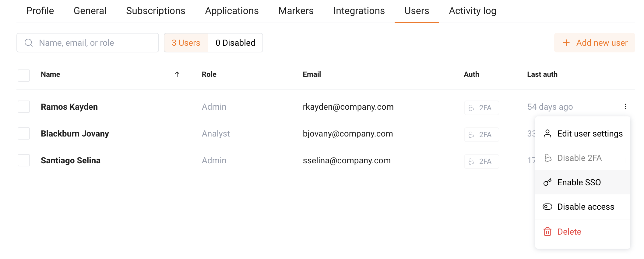This screenshot has width=644, height=259.
Task: Tick the checkbox for Ramos Kayden
Action: pos(24,107)
